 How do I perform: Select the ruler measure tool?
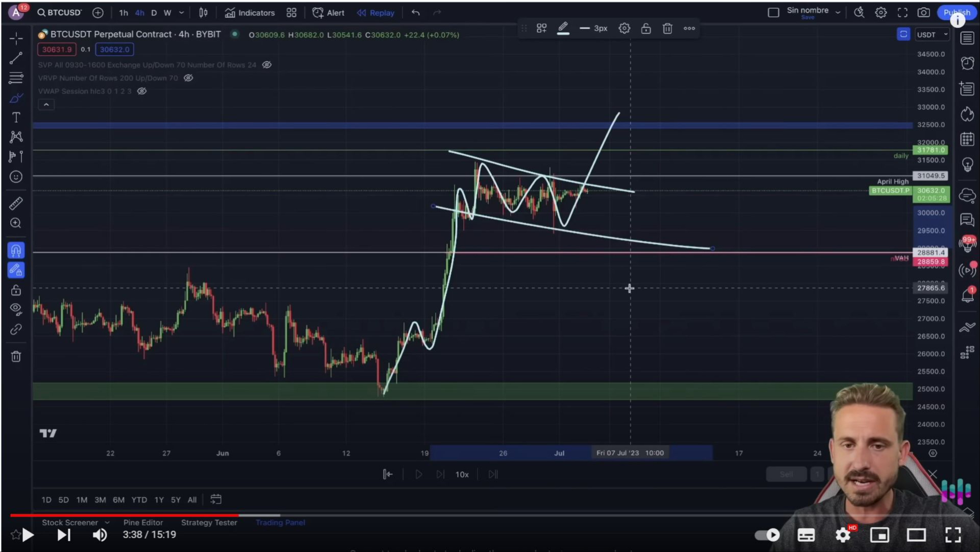coord(16,203)
